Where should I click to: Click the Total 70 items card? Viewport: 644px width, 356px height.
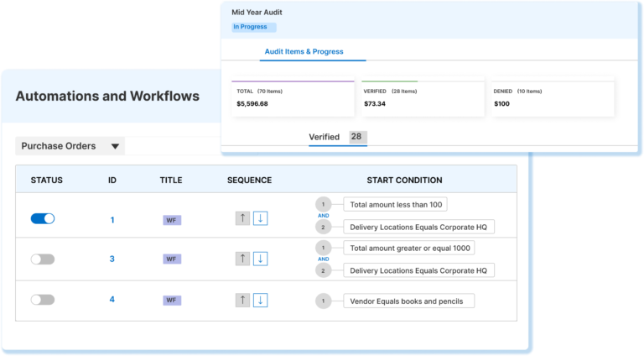[293, 98]
